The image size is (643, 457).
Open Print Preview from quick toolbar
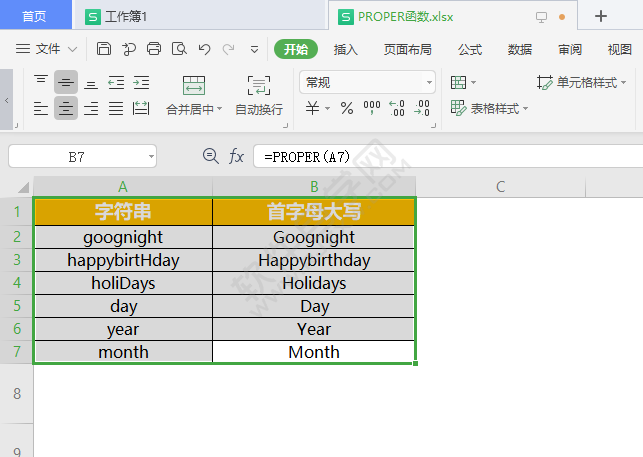(x=179, y=49)
